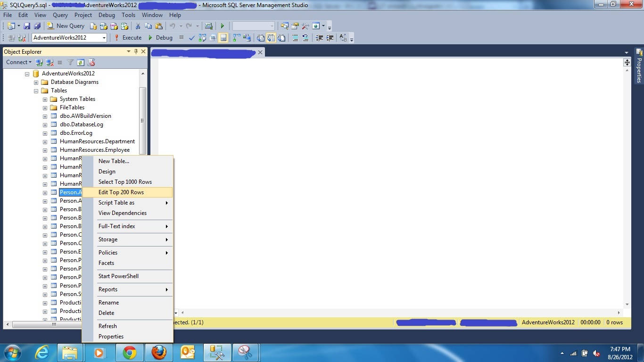Choose Edit Top 200 Rows from context menu
This screenshot has height=362, width=644.
(x=121, y=192)
